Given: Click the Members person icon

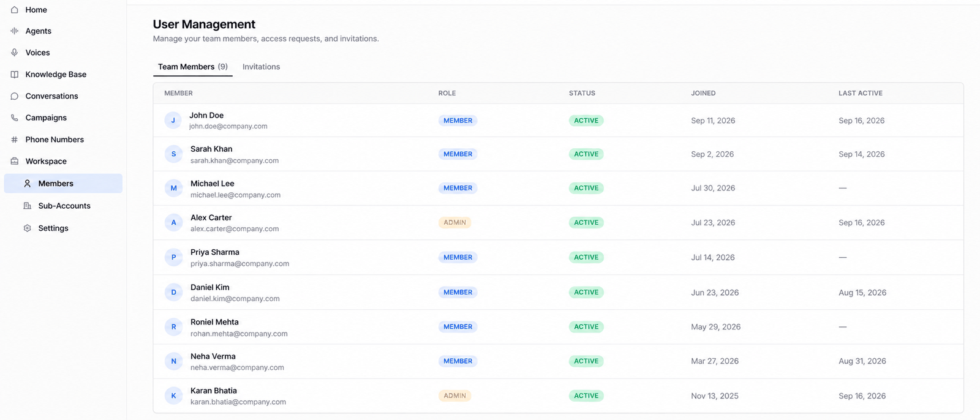Looking at the screenshot, I should 27,183.
